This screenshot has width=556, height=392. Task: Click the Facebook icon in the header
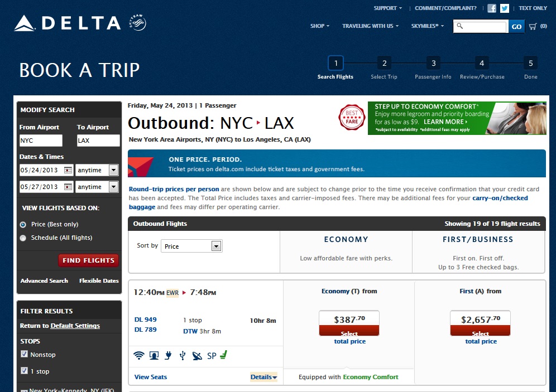pos(492,8)
